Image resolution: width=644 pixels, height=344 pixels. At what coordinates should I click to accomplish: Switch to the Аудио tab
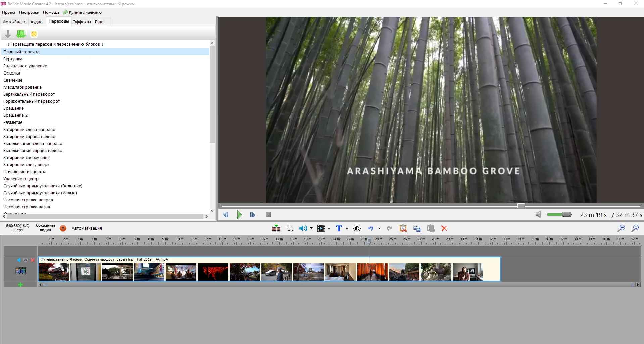(37, 22)
